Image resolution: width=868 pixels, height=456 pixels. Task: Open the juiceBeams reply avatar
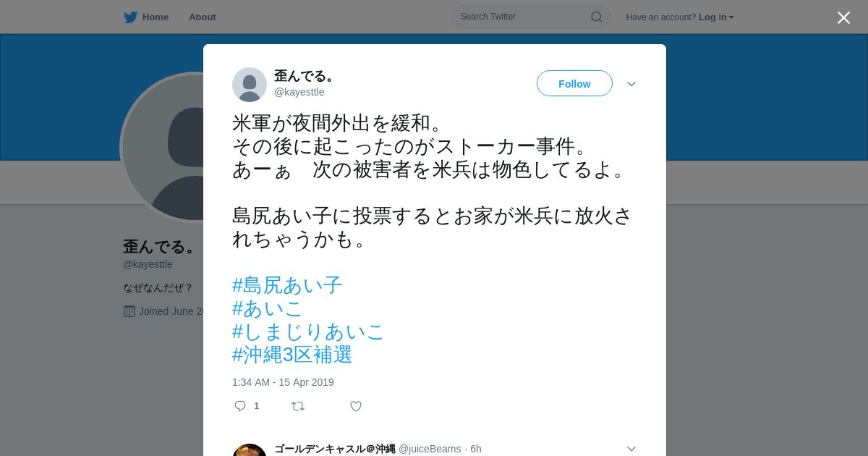click(x=250, y=450)
